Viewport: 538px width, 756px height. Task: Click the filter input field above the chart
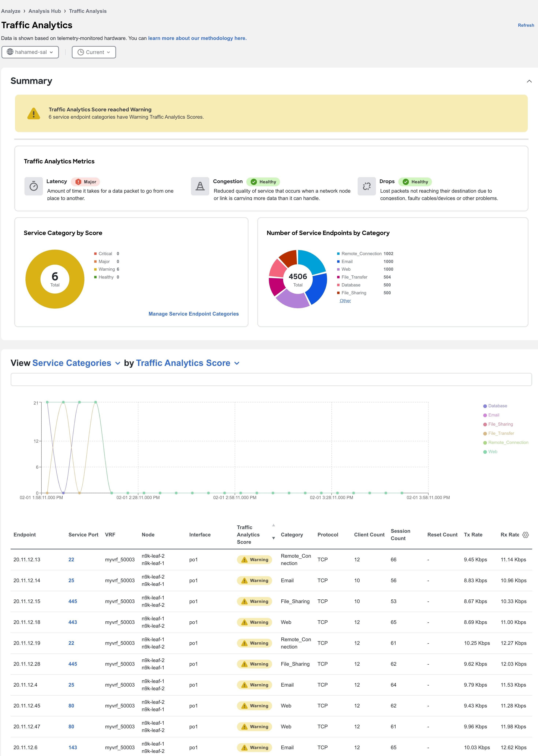[x=271, y=379]
